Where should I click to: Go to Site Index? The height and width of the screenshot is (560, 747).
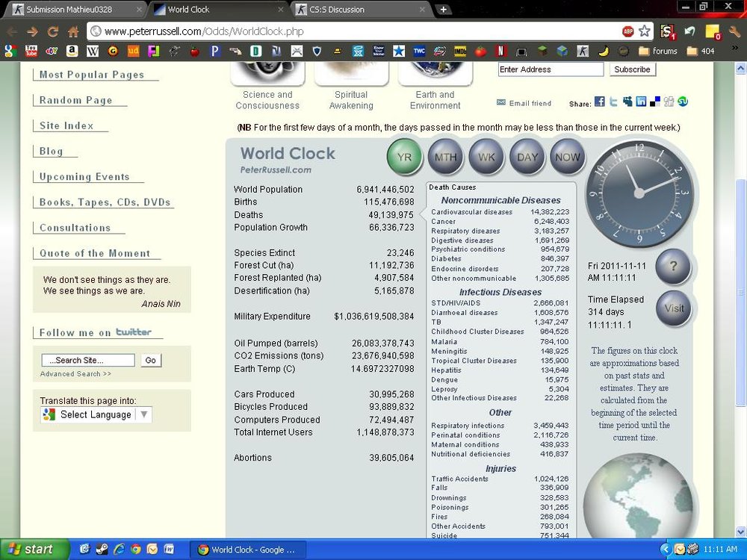66,125
